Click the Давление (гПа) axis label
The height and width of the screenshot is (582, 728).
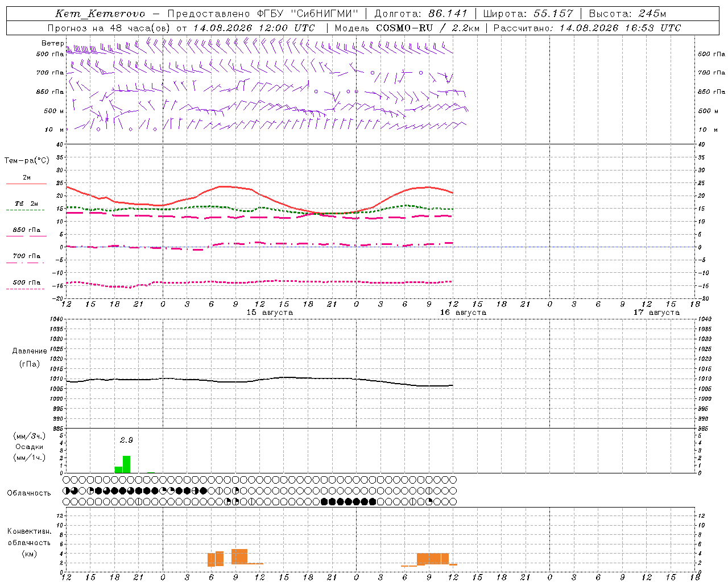30,357
